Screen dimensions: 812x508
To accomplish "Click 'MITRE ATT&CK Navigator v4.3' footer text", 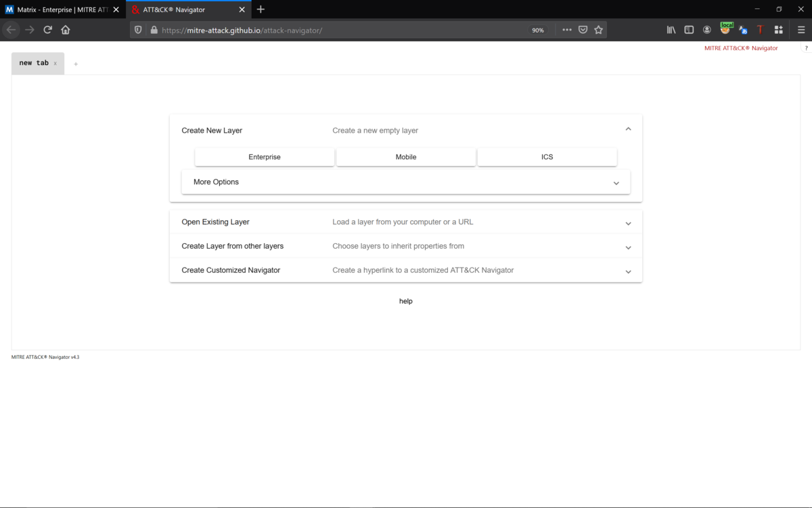I will click(x=45, y=357).
